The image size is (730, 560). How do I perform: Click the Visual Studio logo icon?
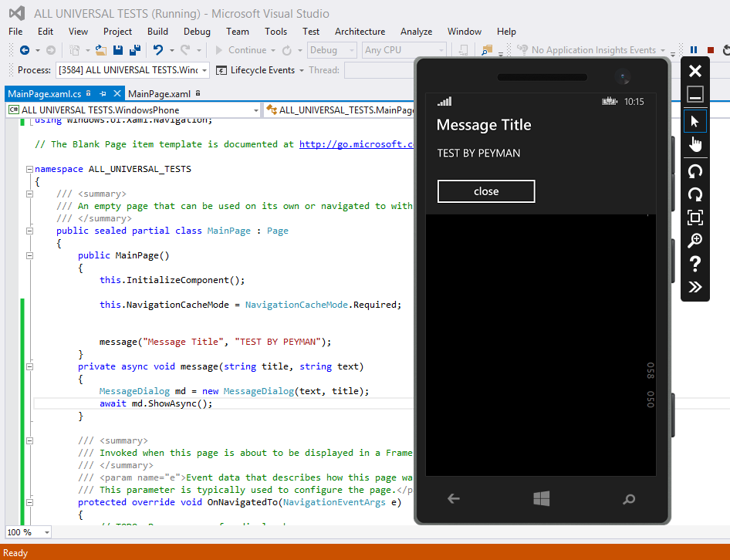click(x=17, y=13)
